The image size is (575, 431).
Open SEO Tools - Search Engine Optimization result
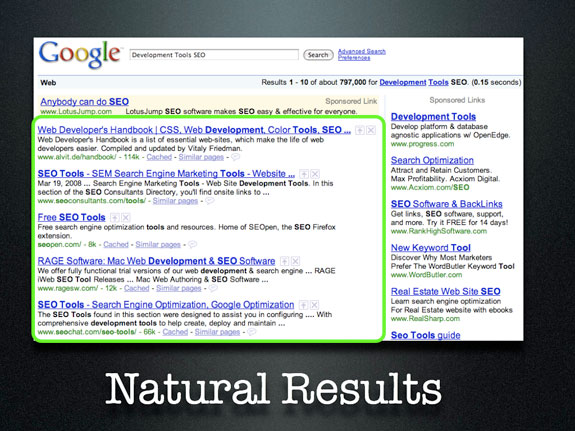coord(166,304)
